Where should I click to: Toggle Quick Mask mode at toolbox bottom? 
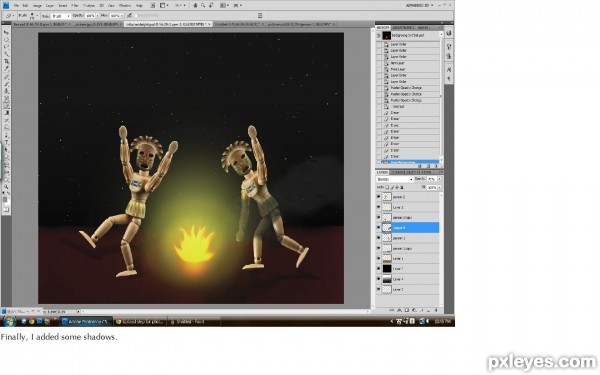[6, 210]
